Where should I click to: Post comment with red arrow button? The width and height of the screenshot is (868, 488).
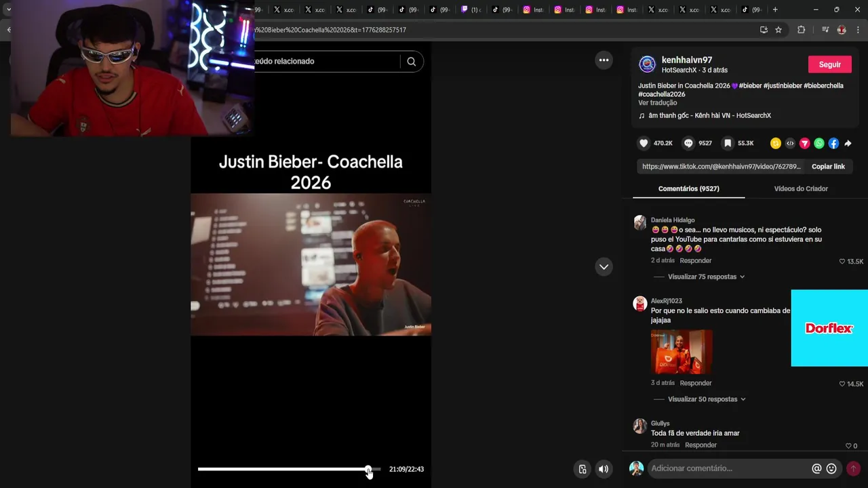tap(853, 468)
